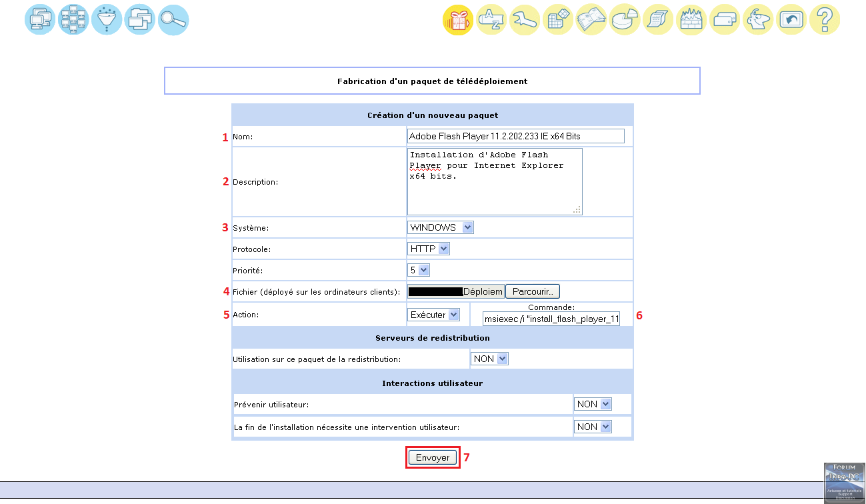Change the redistribution usage NON dropdown
Screen dimensions: 866x504
[490, 359]
